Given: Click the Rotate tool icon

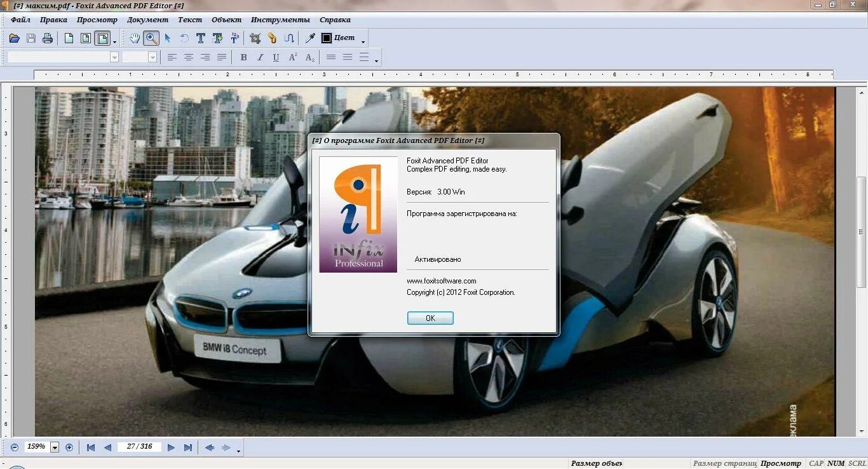Looking at the screenshot, I should [x=184, y=38].
